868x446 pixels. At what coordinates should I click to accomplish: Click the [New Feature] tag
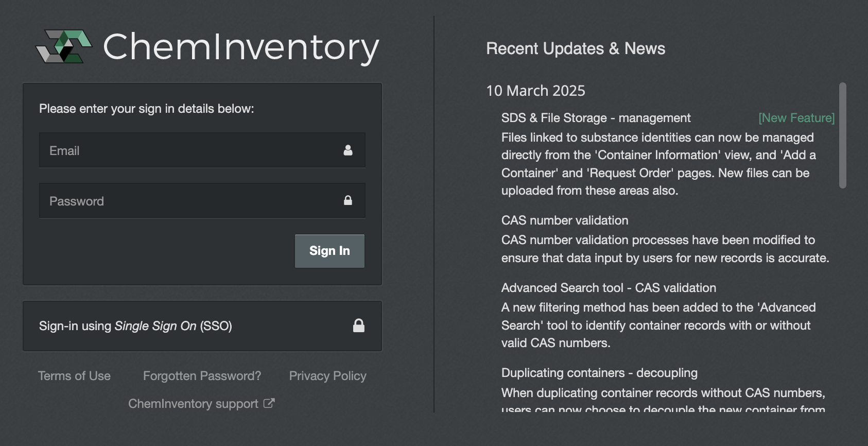click(x=796, y=118)
